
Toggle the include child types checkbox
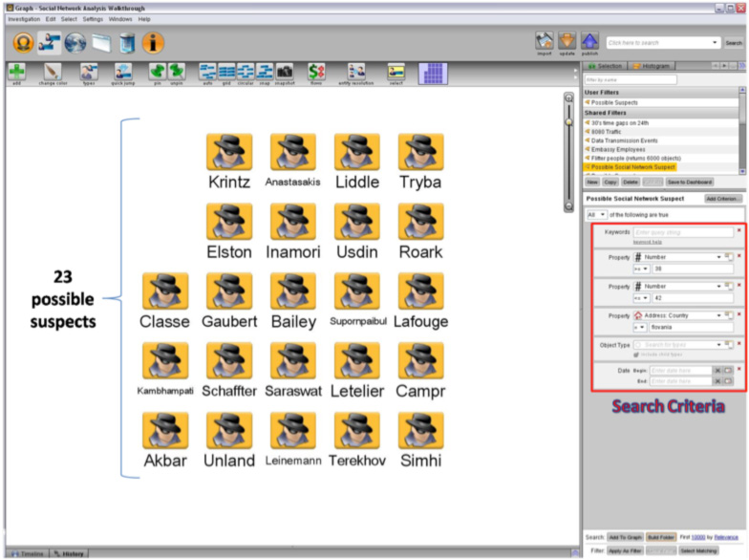(x=636, y=355)
